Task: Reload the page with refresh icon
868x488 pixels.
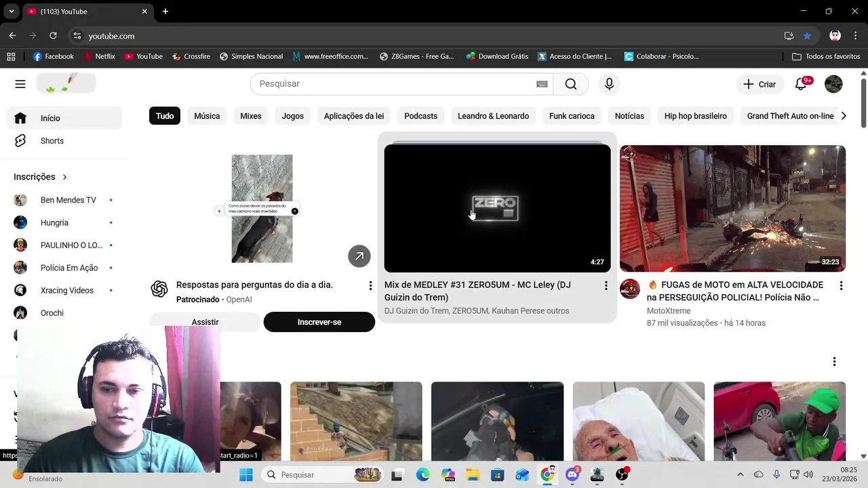Action: (x=53, y=36)
